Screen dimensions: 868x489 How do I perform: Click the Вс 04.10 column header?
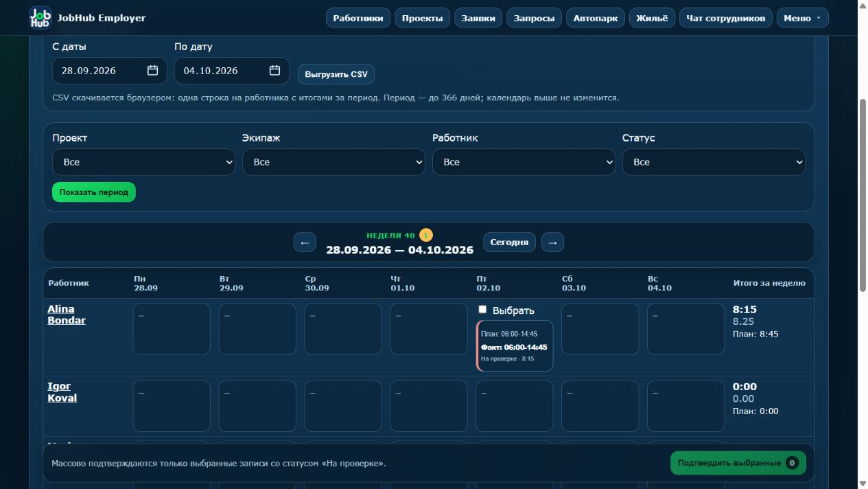(x=660, y=283)
